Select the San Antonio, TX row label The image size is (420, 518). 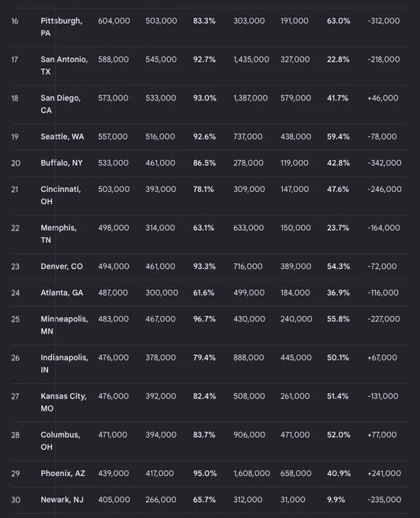(x=64, y=66)
